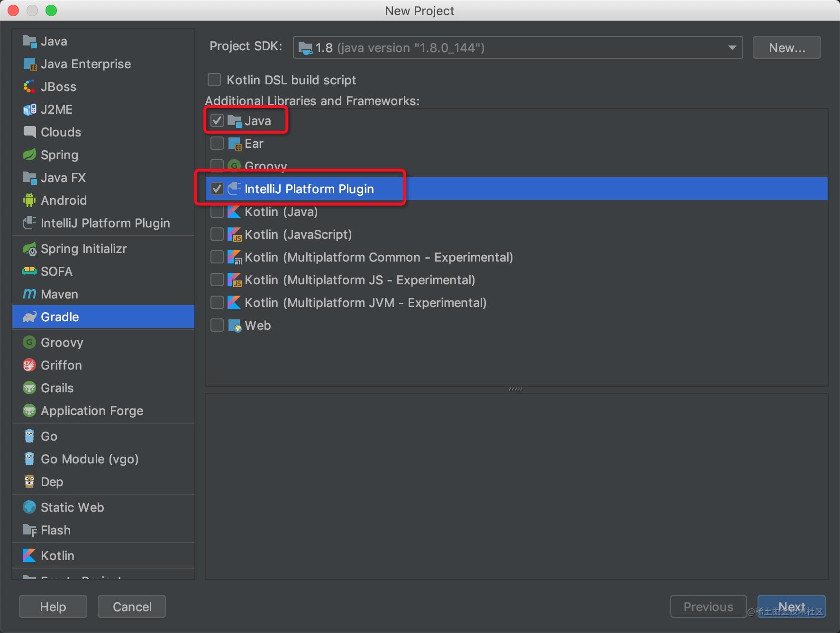This screenshot has width=840, height=633.
Task: Click the Kotlin logo icon in sidebar
Action: [x=29, y=556]
